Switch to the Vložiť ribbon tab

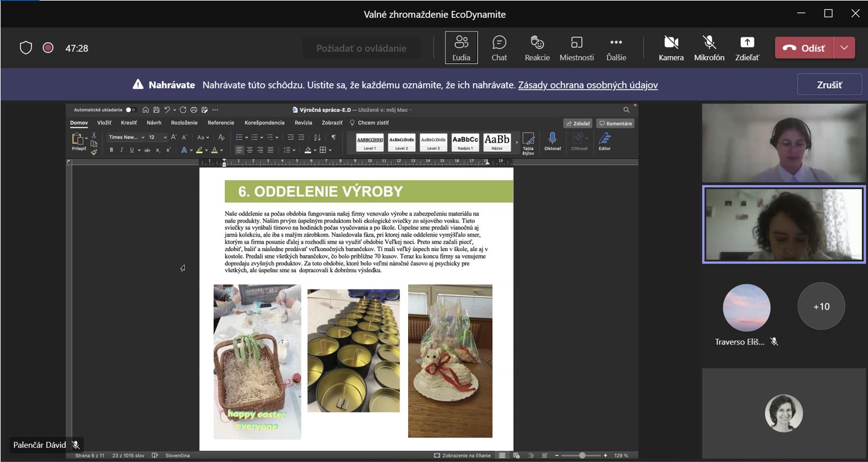click(104, 123)
